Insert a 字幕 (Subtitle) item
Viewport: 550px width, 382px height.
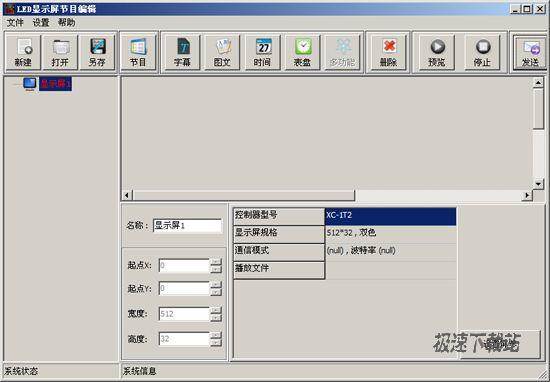tap(182, 52)
